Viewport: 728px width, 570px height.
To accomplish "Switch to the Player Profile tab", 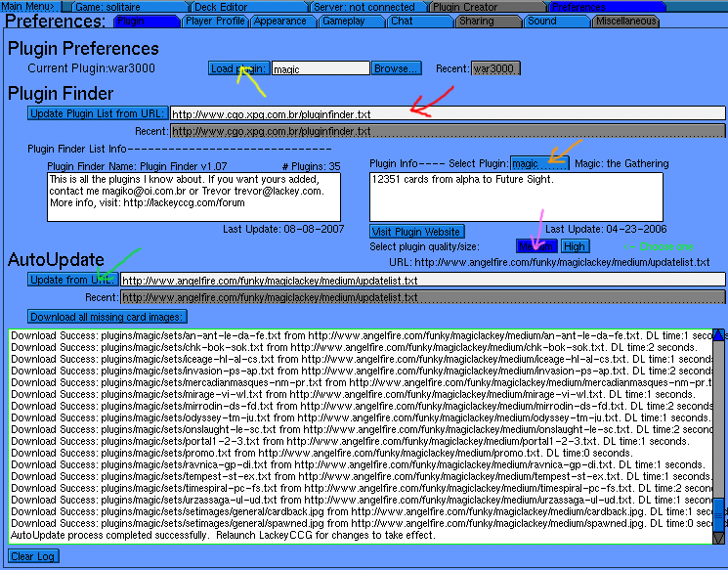I will pyautogui.click(x=215, y=21).
